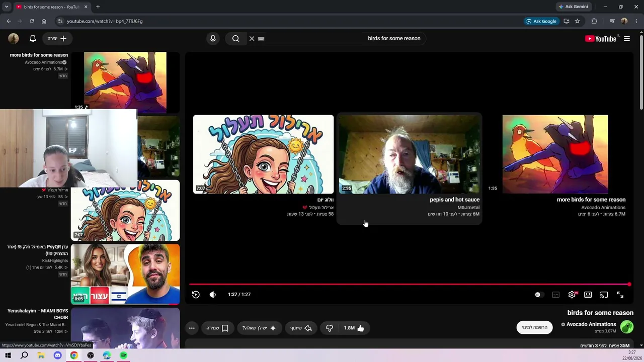Open the sidebar KickHighlights video thumbnail

[x=125, y=274]
